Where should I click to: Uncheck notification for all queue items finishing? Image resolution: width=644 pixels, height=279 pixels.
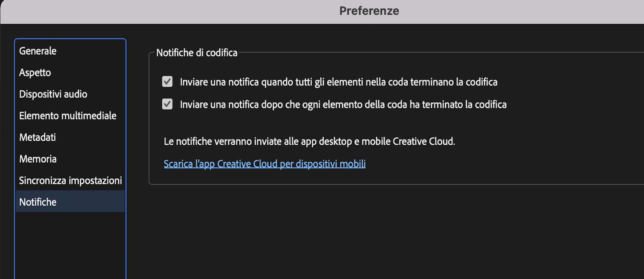pos(167,81)
